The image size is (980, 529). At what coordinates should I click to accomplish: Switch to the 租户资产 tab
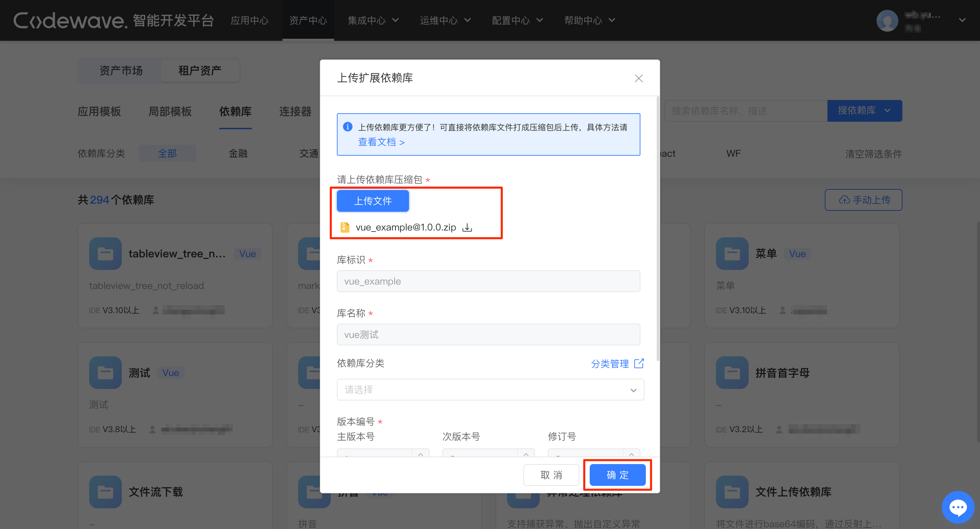tap(200, 70)
